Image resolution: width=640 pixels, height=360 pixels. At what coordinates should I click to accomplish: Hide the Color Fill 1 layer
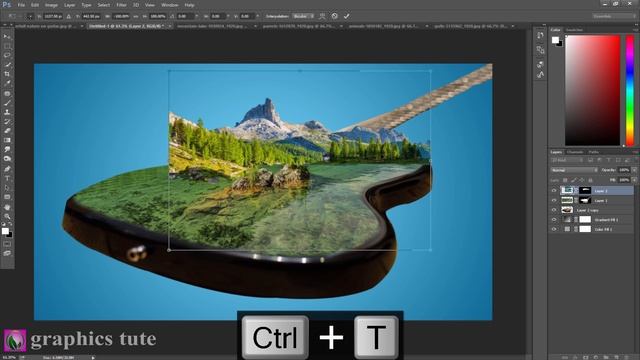pos(554,229)
